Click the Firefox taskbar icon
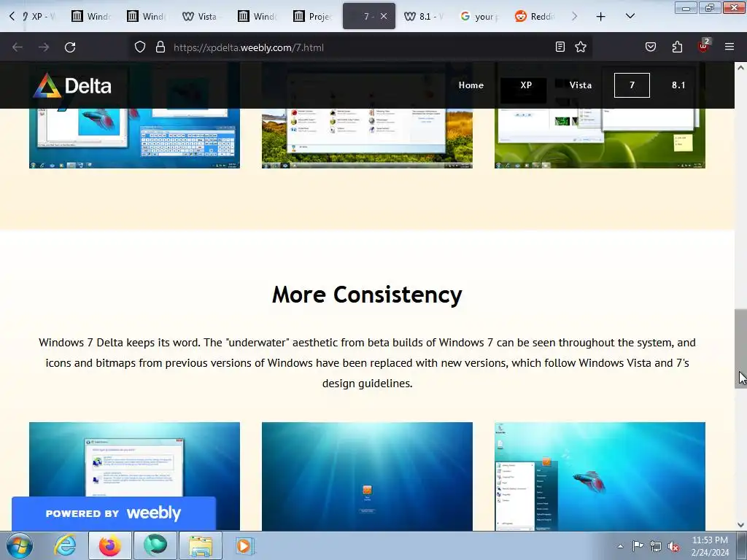 [110, 545]
